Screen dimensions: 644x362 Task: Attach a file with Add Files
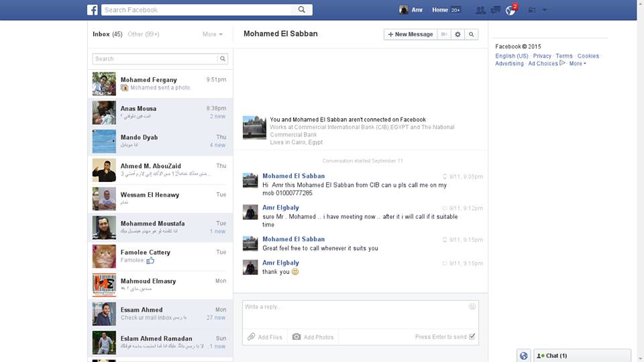pyautogui.click(x=264, y=337)
